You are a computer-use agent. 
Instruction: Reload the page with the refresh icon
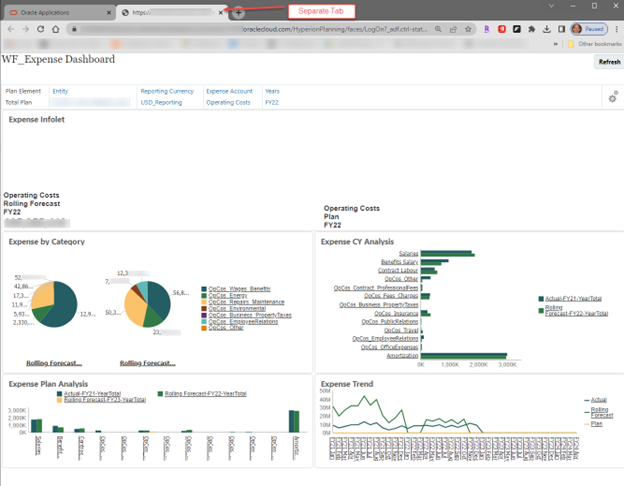pyautogui.click(x=41, y=29)
